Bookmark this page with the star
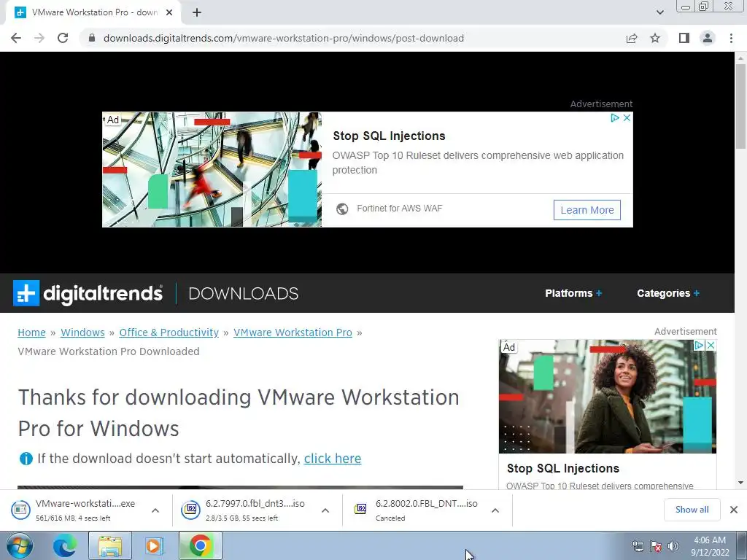Screen dimensions: 747x560 point(655,38)
